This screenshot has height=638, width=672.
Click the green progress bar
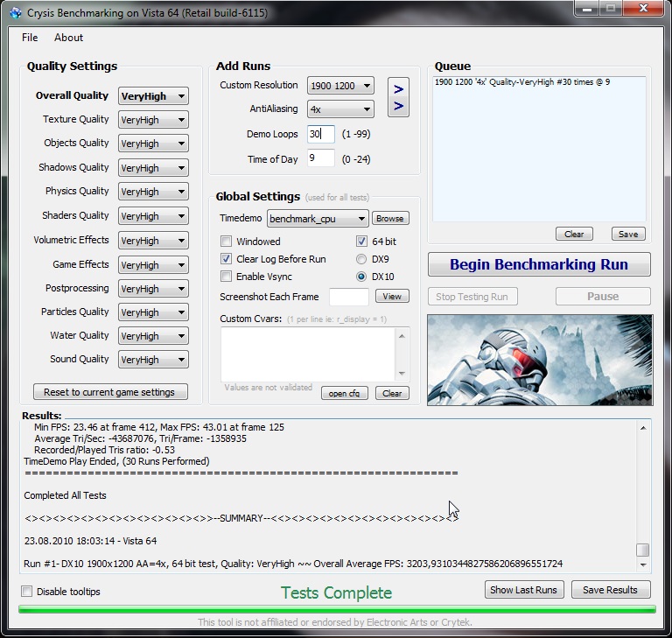coord(337,609)
